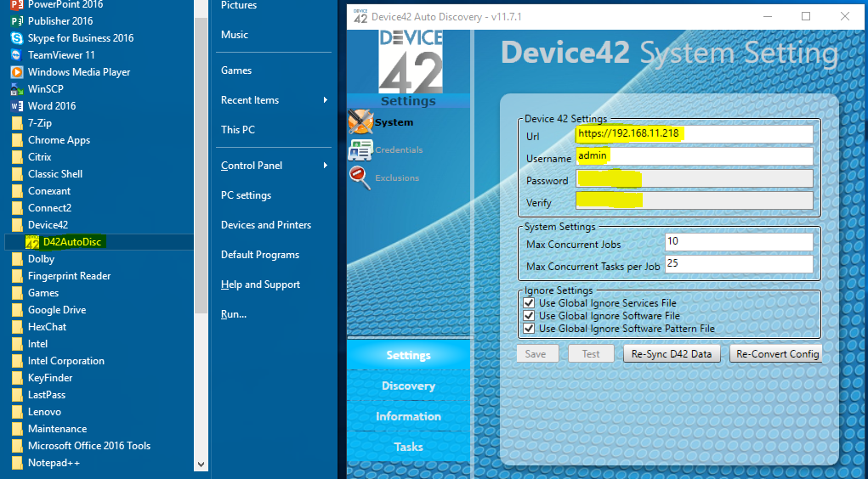Collapse the Device42 folder
This screenshot has height=479, width=868.
40,225
